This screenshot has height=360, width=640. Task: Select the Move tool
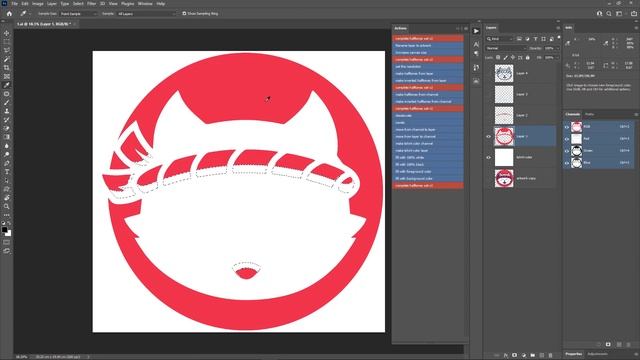[7, 33]
